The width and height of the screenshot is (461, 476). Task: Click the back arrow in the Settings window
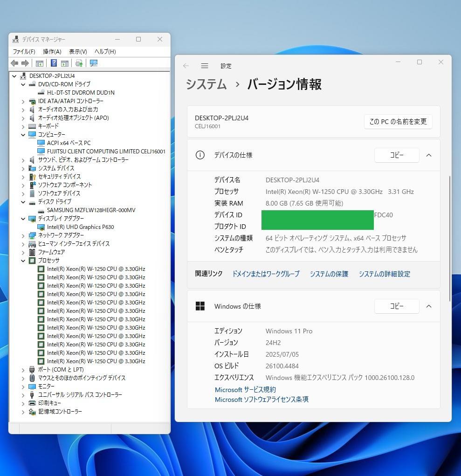tap(186, 66)
